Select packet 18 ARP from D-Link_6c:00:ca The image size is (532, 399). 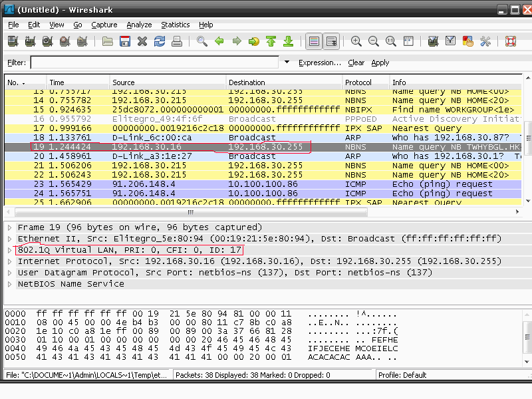point(263,138)
